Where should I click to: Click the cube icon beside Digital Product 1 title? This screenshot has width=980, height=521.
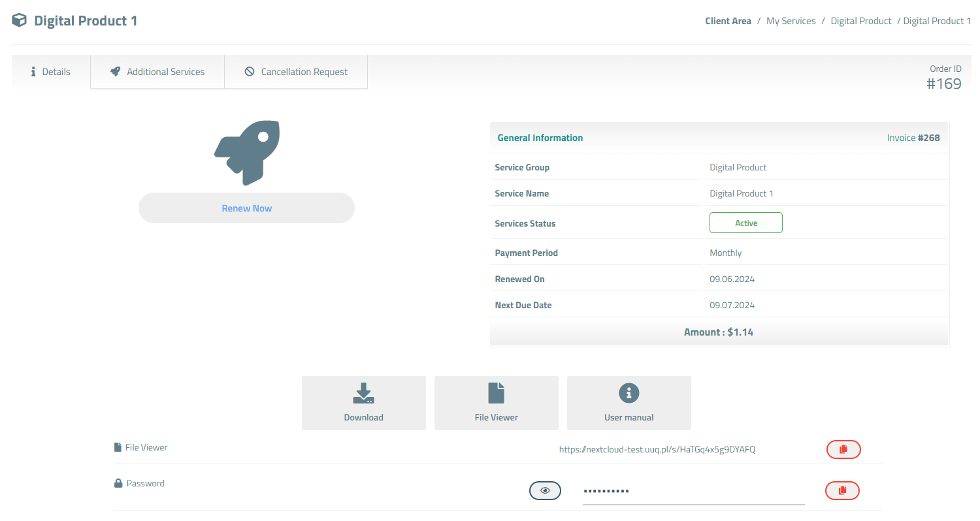[20, 20]
